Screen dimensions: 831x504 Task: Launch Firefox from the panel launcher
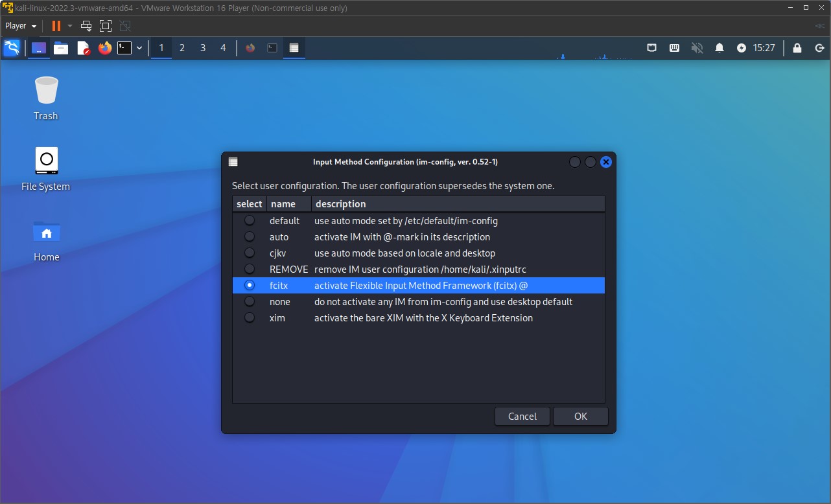(105, 48)
